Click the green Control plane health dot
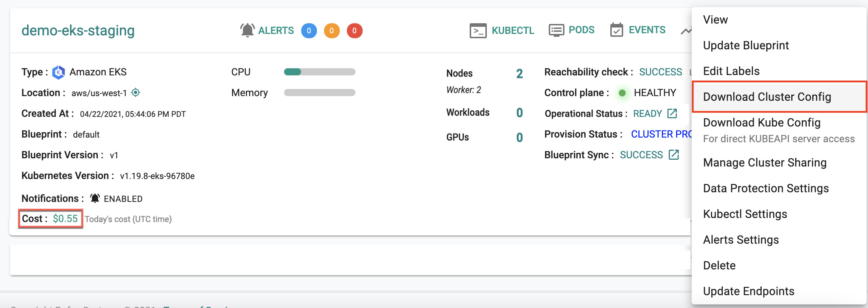The width and height of the screenshot is (868, 308). (x=622, y=93)
